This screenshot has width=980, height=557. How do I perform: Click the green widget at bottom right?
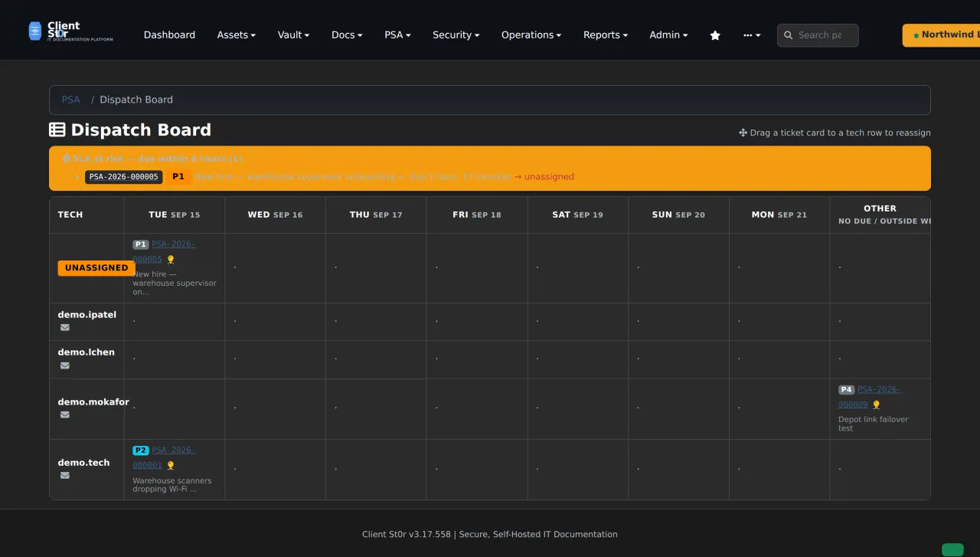952,549
